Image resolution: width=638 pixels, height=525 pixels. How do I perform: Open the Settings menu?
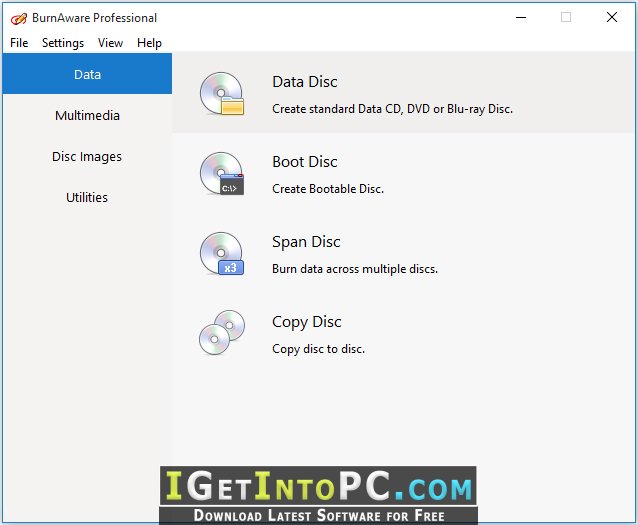(x=63, y=43)
